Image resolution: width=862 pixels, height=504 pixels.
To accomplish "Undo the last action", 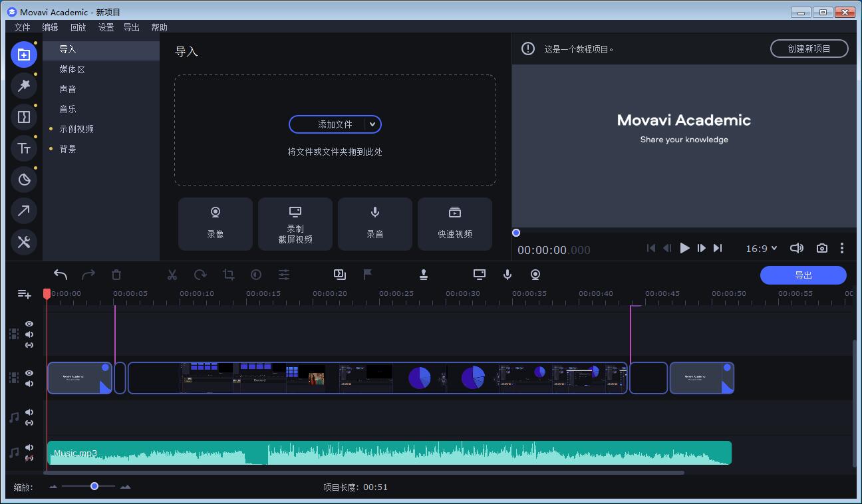I will (x=61, y=275).
